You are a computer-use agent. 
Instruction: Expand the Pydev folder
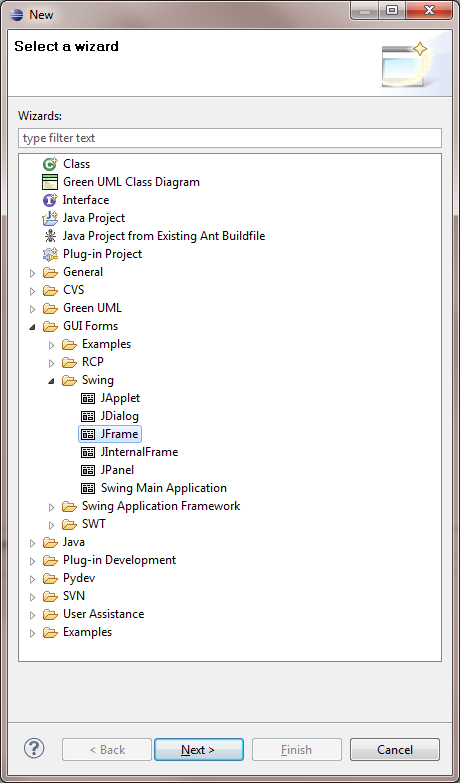tap(32, 579)
